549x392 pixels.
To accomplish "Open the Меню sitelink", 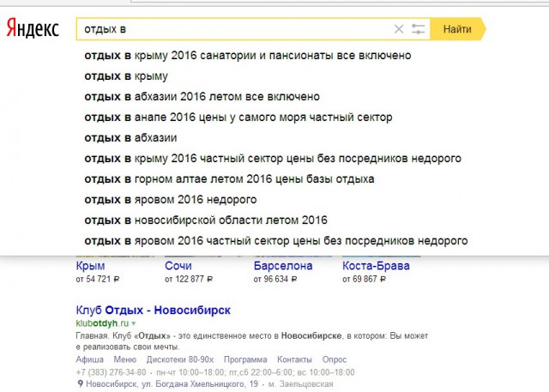I will click(x=124, y=359).
